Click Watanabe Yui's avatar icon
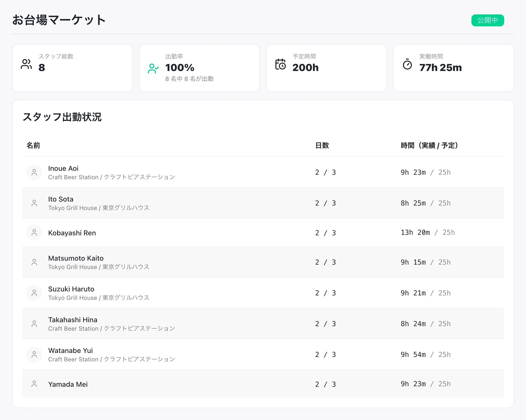Screen dimensions: 526x420 pos(34,354)
